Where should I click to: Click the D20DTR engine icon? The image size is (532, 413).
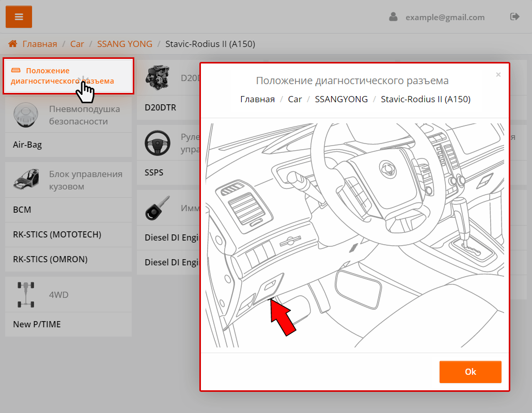(x=157, y=78)
